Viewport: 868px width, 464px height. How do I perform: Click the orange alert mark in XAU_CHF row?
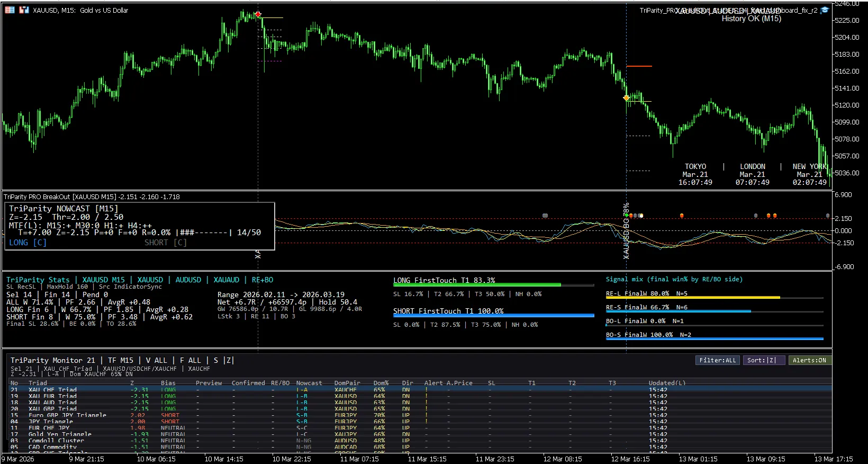click(426, 390)
